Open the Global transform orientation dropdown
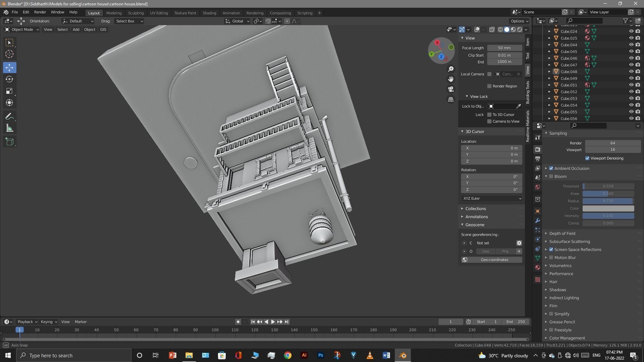644x362 pixels. 237,21
